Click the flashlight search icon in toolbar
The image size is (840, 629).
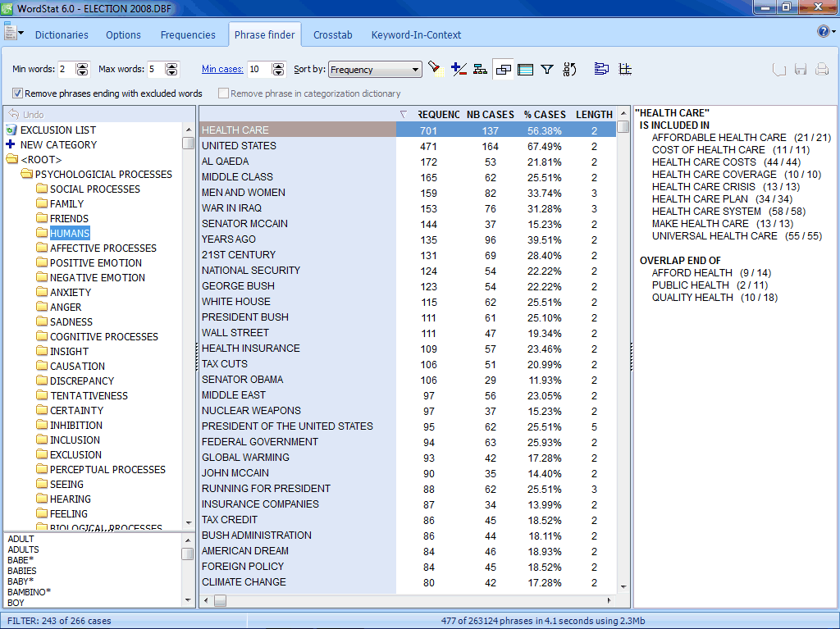point(435,69)
